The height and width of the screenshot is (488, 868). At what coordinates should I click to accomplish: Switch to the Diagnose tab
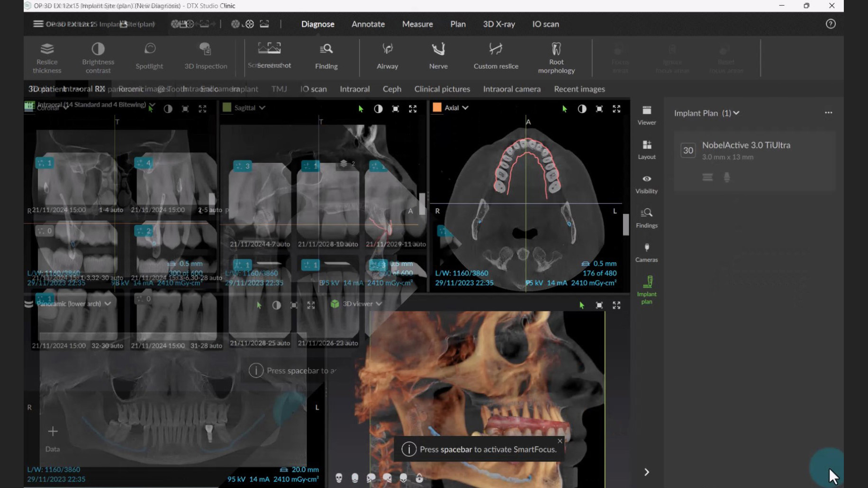coord(318,24)
